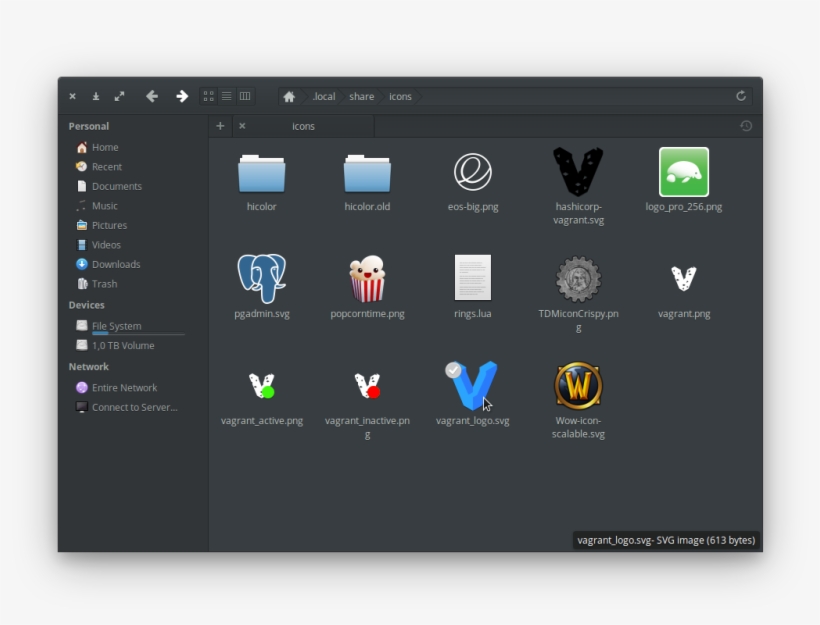Open Home in the sidebar

click(x=105, y=147)
